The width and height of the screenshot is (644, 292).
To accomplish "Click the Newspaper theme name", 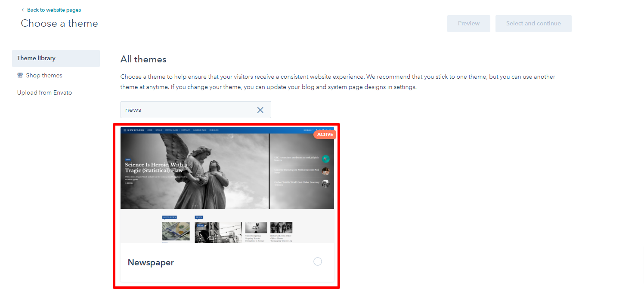I will (151, 262).
